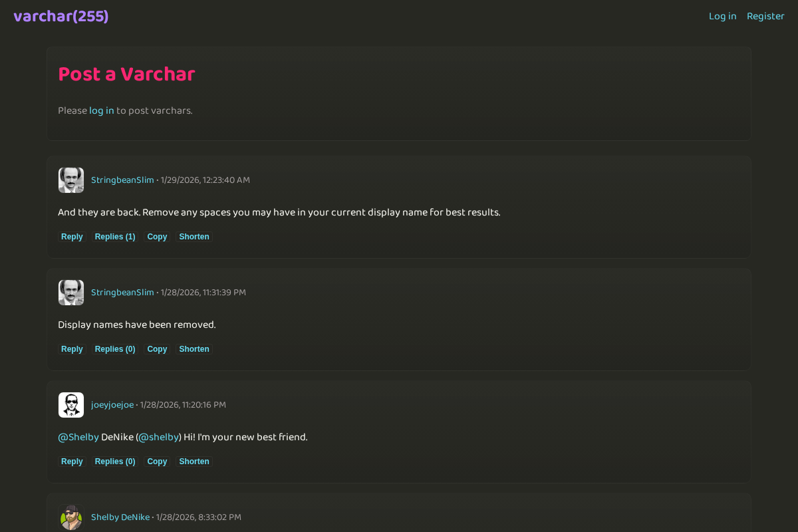Click StringbeanSlim's avatar on 'Display names' post

click(x=71, y=293)
